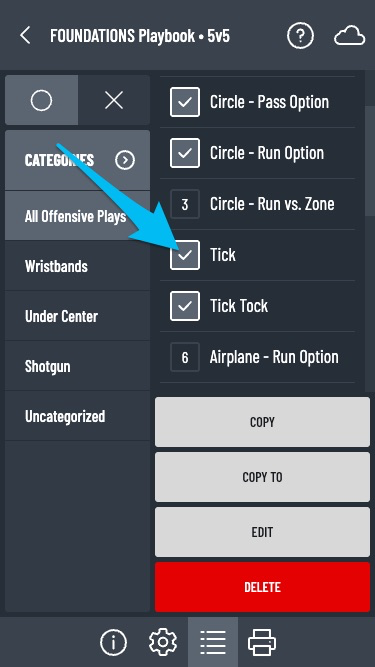Toggle the Tick Tock checkbox
The width and height of the screenshot is (375, 667).
[185, 306]
